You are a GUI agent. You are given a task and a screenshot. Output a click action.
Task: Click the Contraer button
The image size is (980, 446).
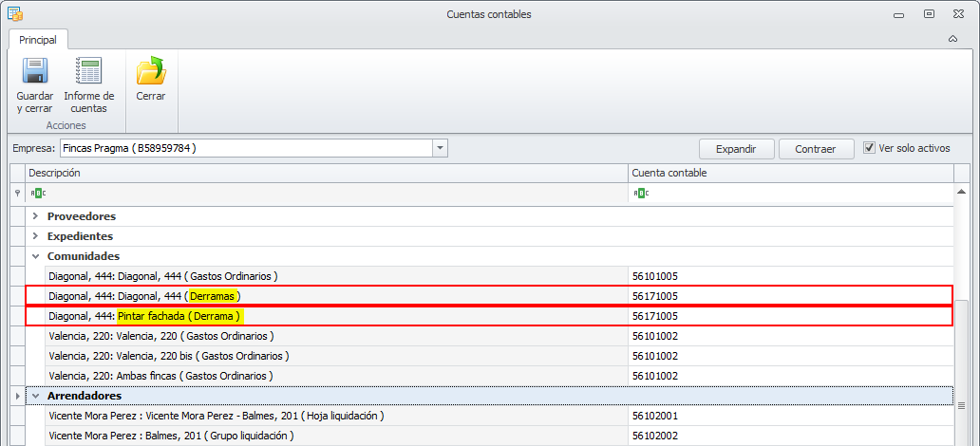click(816, 149)
